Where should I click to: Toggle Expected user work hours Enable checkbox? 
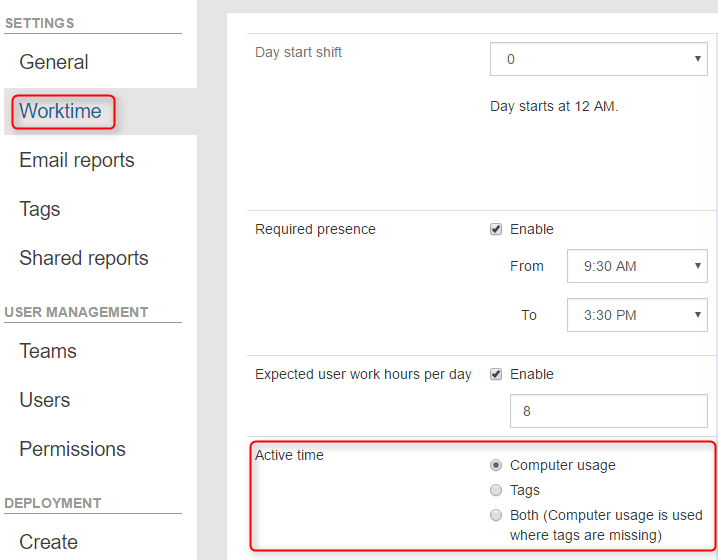(x=496, y=374)
